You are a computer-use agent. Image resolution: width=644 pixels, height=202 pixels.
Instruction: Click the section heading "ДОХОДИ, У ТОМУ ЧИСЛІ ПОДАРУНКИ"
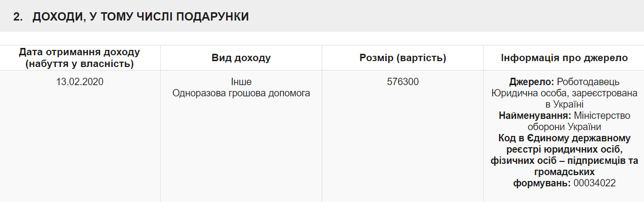pyautogui.click(x=141, y=17)
